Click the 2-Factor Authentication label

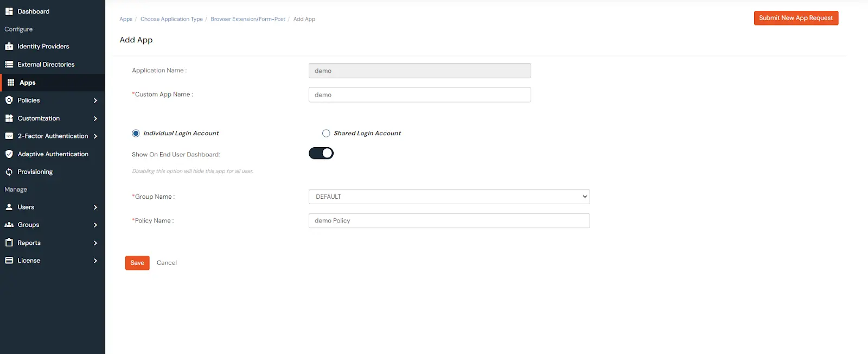point(53,136)
